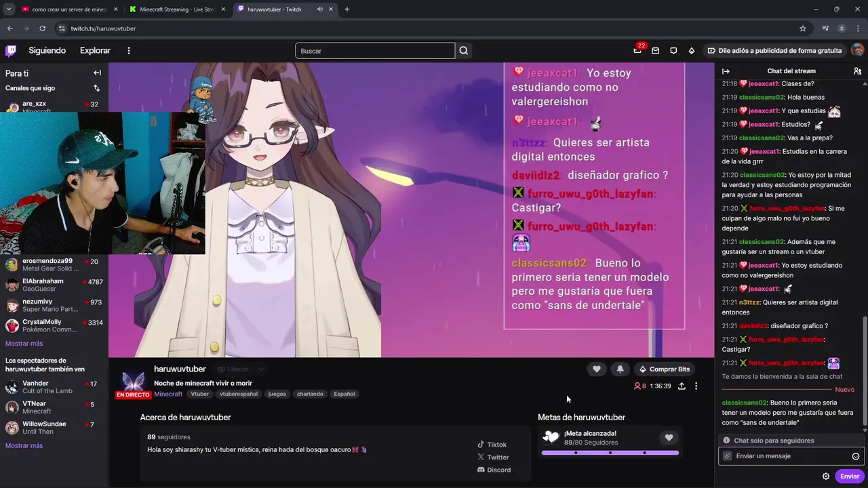Open VTNear Minecraft channel
868x488 pixels.
(54, 407)
